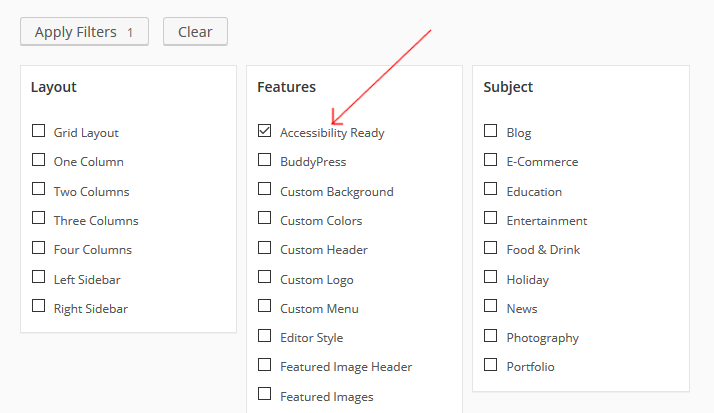Enable the Custom Background feature
This screenshot has height=413, width=714.
pyautogui.click(x=265, y=189)
